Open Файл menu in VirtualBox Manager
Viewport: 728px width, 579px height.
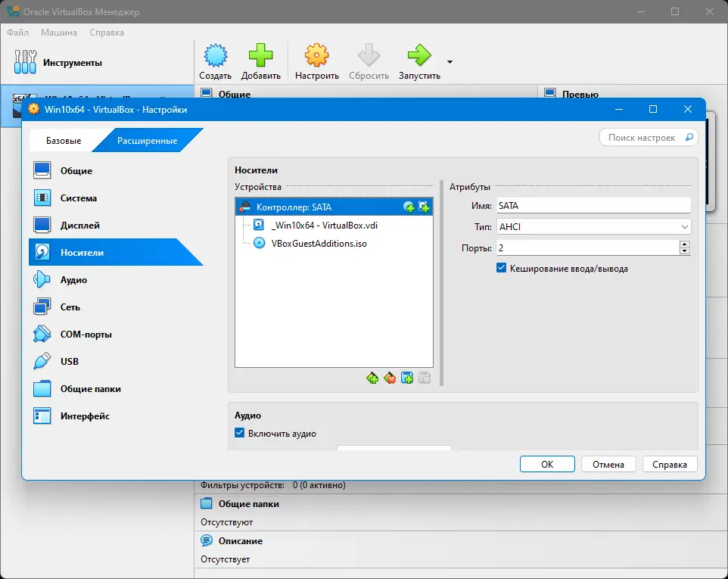coord(17,33)
